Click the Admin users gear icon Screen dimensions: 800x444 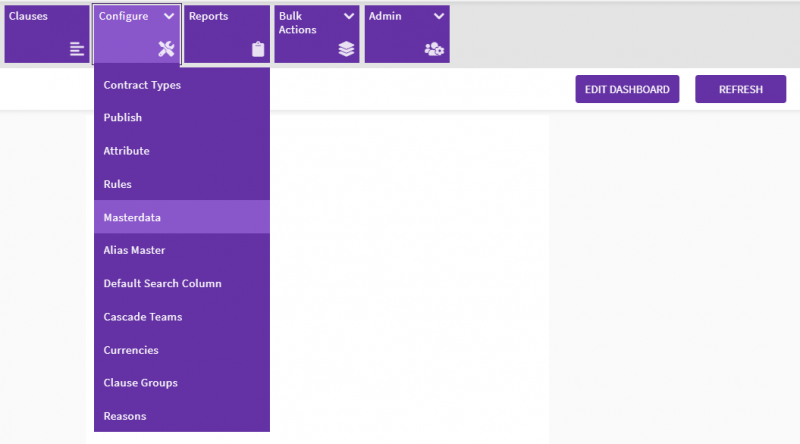(x=434, y=49)
